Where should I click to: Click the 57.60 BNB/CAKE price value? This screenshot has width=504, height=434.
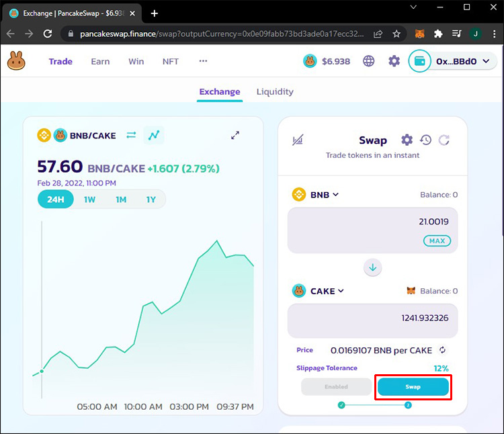click(x=60, y=167)
